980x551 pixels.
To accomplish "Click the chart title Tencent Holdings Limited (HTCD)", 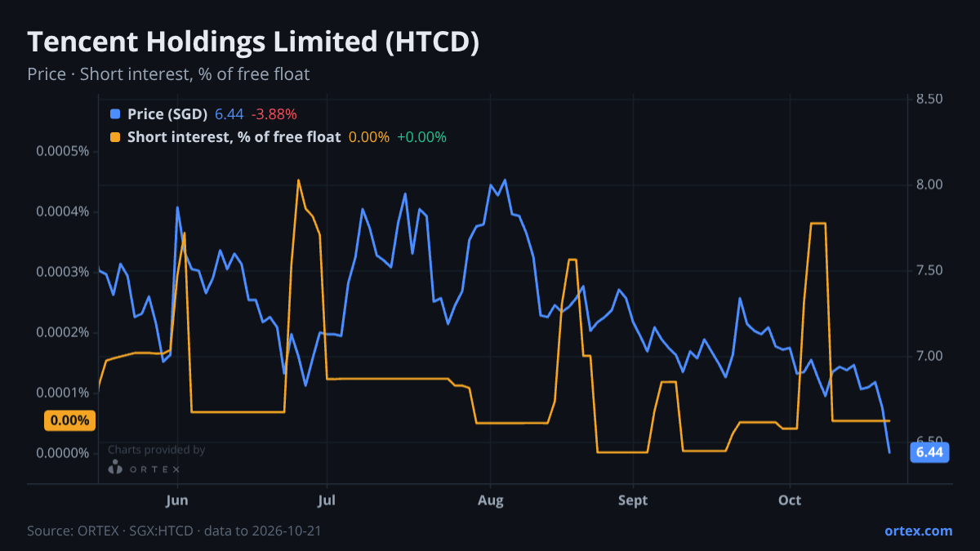I will click(x=253, y=42).
